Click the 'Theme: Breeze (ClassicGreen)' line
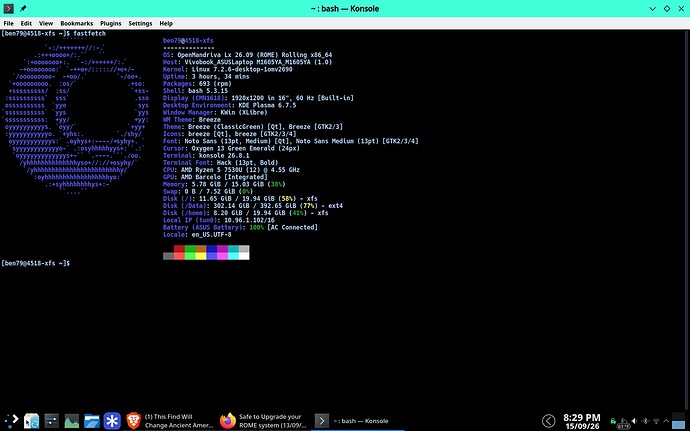 [253, 127]
